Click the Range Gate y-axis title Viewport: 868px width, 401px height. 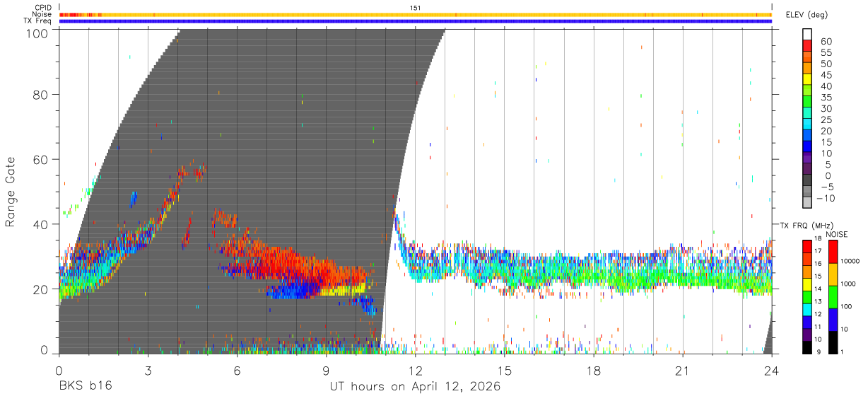[11, 192]
